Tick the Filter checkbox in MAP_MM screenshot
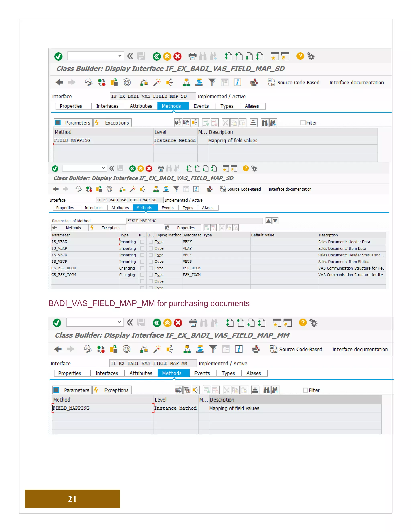This screenshot has width=411, height=532. 306,390
